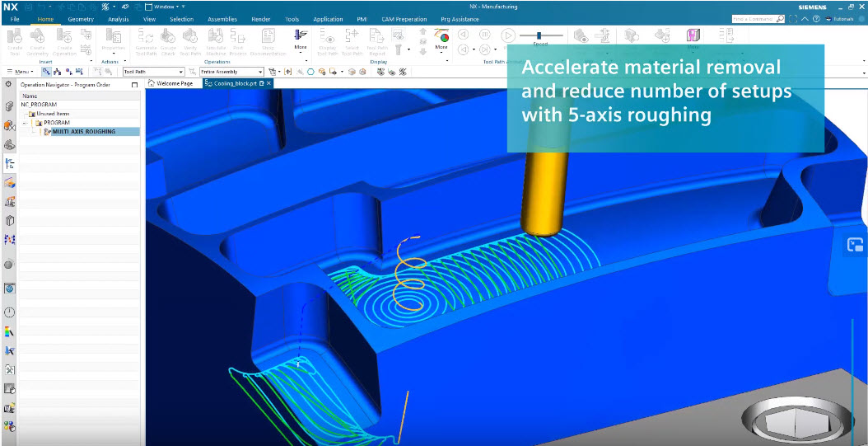Select the Unused Items folder

pyautogui.click(x=53, y=114)
